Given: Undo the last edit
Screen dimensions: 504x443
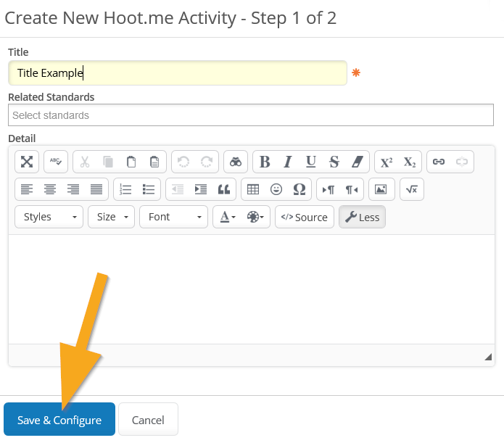Looking at the screenshot, I should point(183,162).
